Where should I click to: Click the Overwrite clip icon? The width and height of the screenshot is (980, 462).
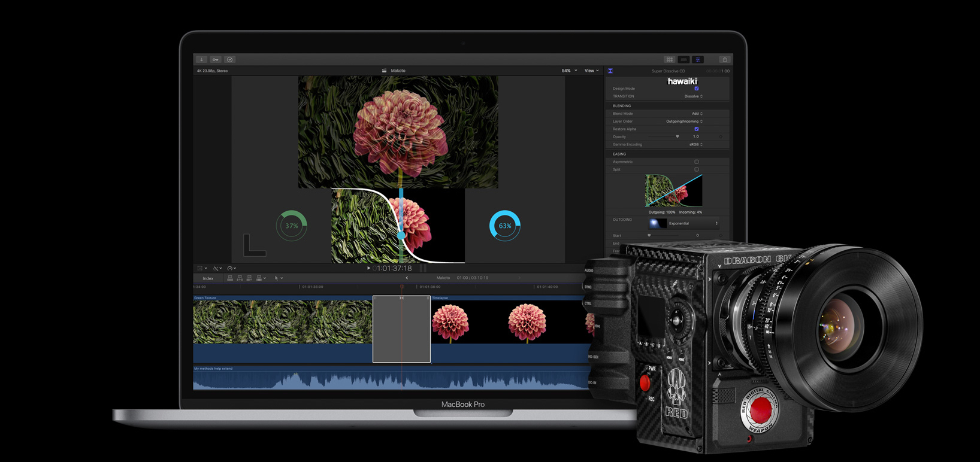[x=260, y=278]
